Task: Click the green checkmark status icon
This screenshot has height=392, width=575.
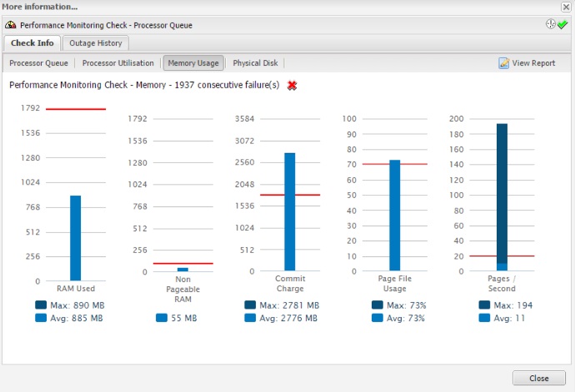Action: click(x=563, y=24)
